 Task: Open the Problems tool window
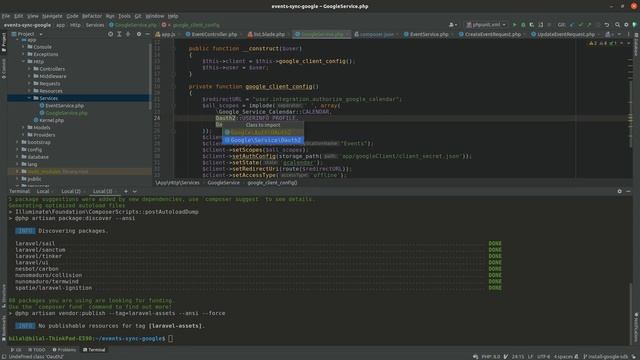[x=64, y=350]
